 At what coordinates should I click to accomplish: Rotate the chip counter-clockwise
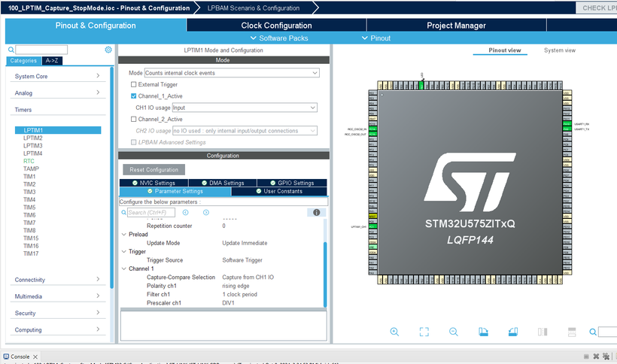pos(512,332)
